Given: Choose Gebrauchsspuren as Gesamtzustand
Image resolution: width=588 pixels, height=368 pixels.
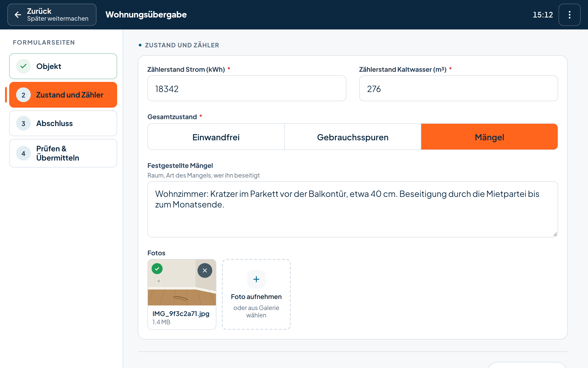Looking at the screenshot, I should pyautogui.click(x=353, y=137).
